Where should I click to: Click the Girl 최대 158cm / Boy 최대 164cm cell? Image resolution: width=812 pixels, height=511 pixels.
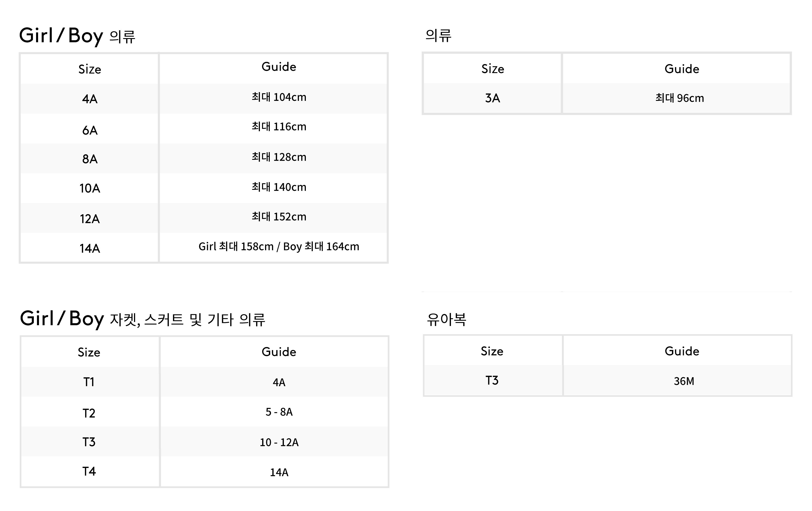[x=279, y=247]
